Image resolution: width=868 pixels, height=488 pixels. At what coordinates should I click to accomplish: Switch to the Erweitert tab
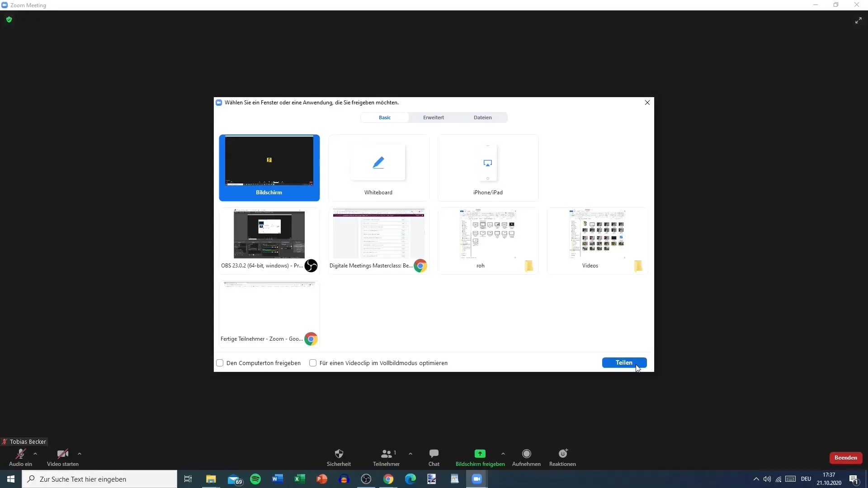(434, 117)
